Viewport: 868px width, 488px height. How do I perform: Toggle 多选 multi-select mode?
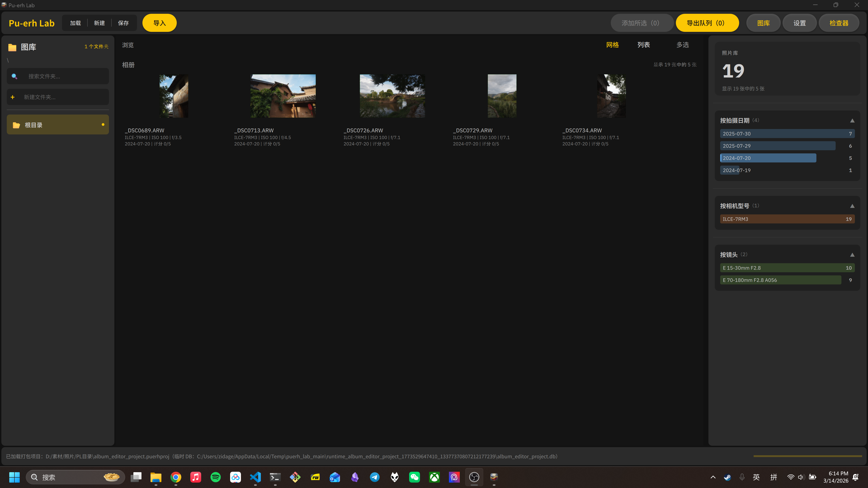682,45
